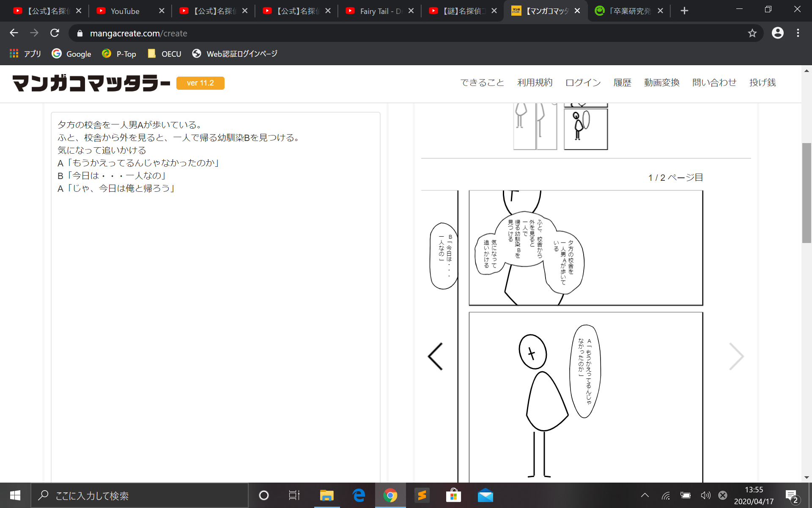Click the previous page chevron

point(435,356)
